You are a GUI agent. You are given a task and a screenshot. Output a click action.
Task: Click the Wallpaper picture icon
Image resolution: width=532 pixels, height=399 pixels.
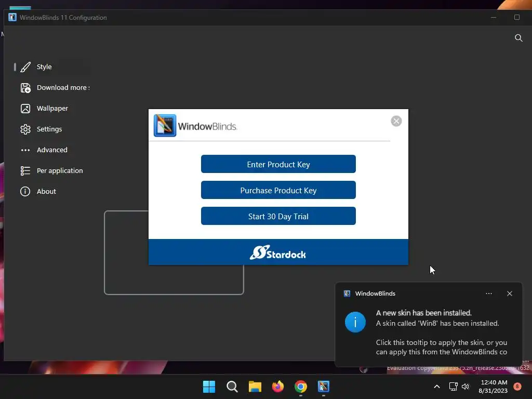coord(25,109)
